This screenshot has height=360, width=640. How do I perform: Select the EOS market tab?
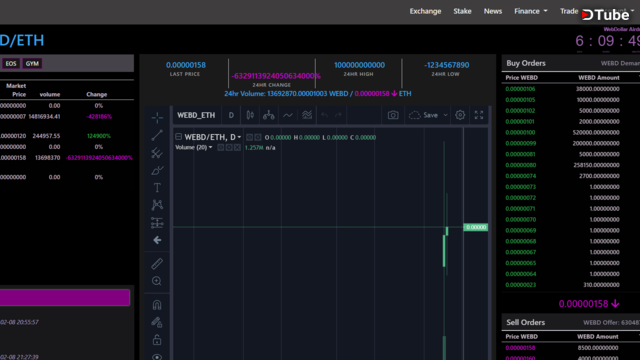pyautogui.click(x=11, y=64)
